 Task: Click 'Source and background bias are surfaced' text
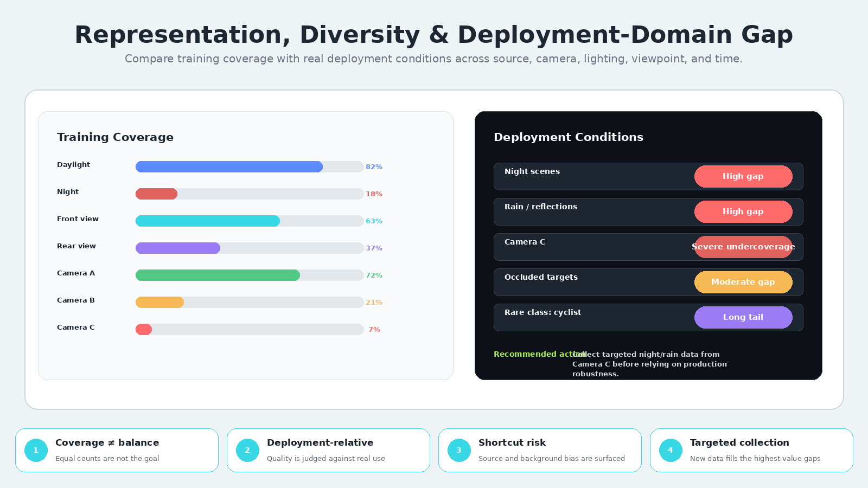click(x=552, y=458)
